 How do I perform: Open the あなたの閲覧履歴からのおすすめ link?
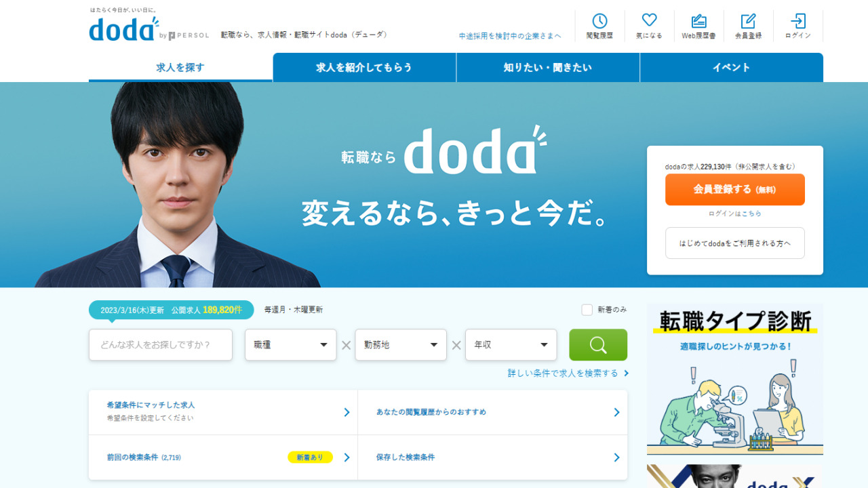coord(431,412)
